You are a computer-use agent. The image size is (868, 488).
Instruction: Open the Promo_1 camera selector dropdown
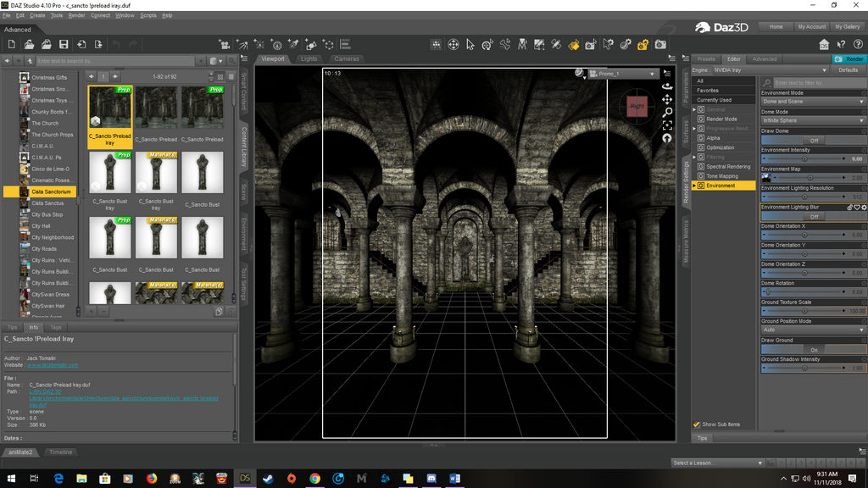[625, 74]
